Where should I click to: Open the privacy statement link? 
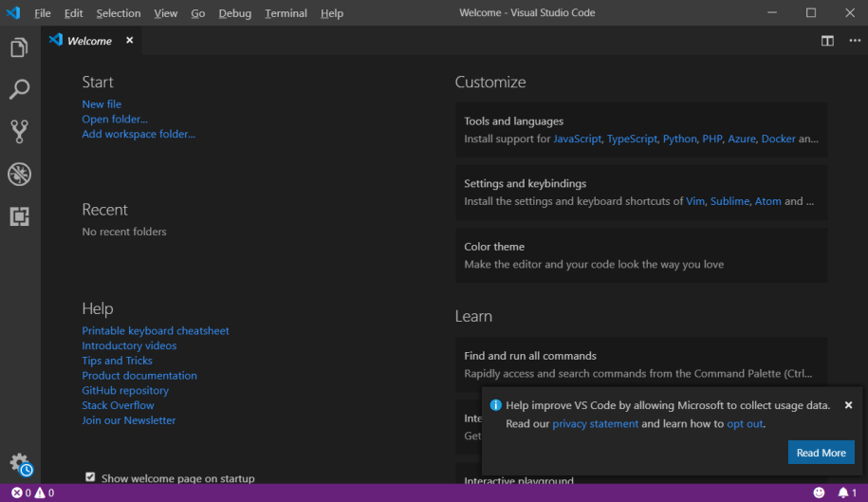(x=595, y=423)
